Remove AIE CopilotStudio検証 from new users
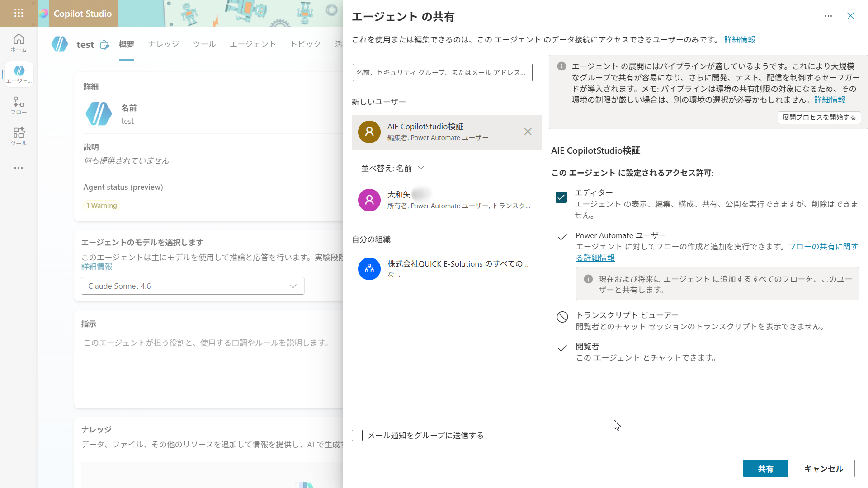The image size is (868, 488). (528, 131)
